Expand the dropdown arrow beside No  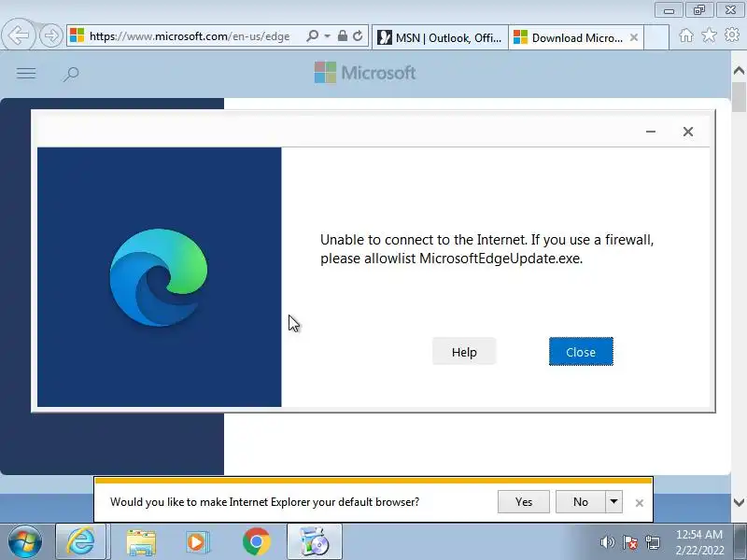click(614, 502)
